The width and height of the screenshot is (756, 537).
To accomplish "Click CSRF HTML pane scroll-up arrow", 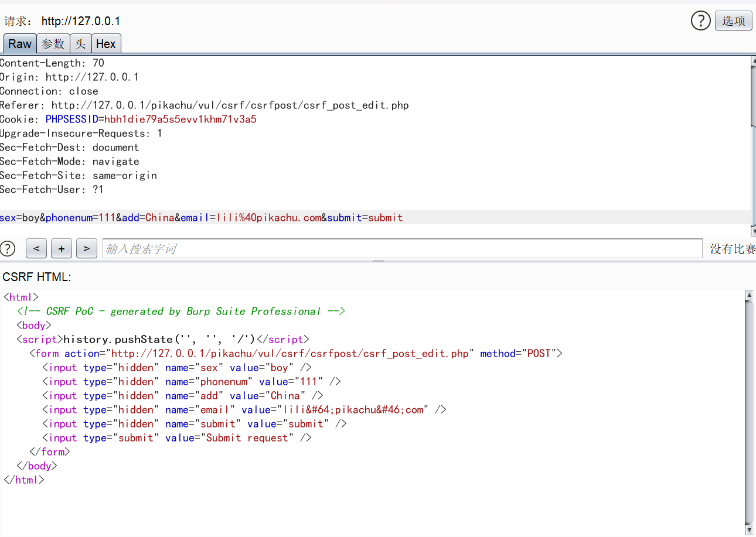I will tap(749, 295).
